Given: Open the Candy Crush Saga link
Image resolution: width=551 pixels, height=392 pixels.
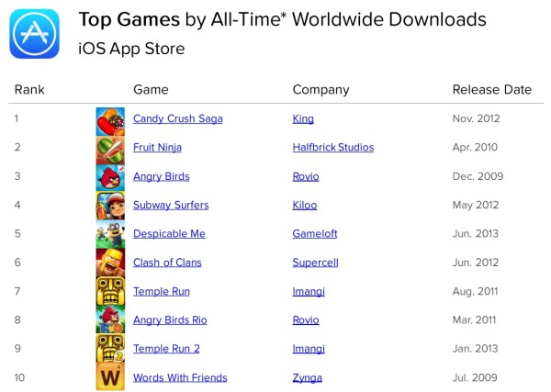Looking at the screenshot, I should click(177, 119).
